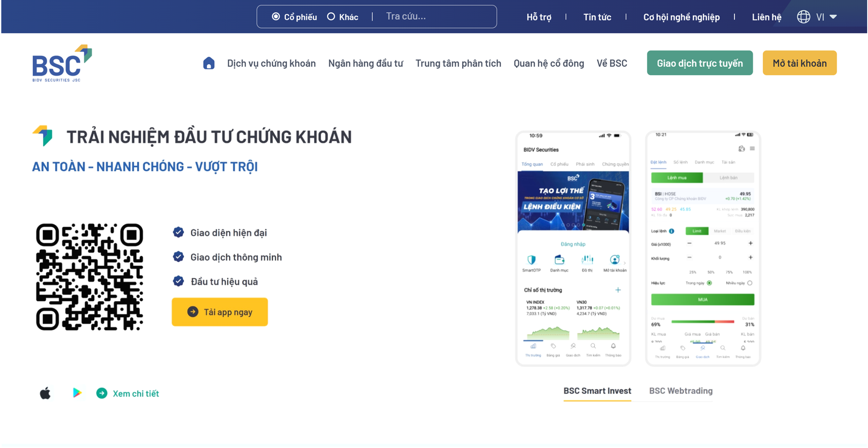This screenshot has height=448, width=868.
Task: Open Dịch vụ chứng khoán menu
Action: tap(271, 63)
